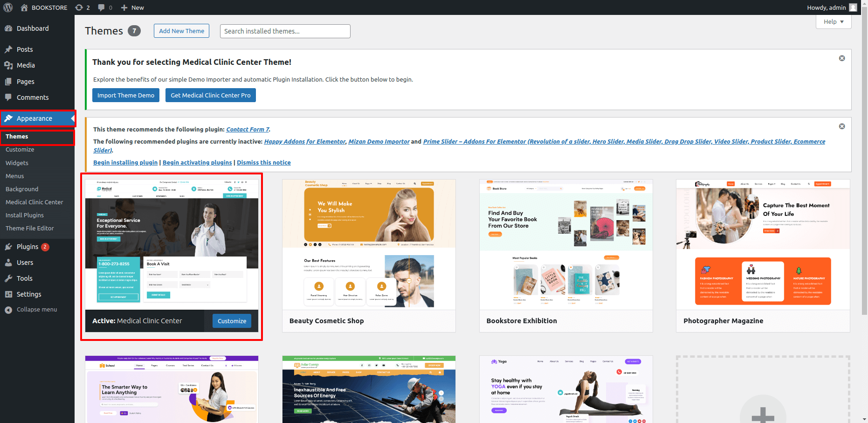Go to Settings in sidebar
The image size is (868, 423).
28,294
